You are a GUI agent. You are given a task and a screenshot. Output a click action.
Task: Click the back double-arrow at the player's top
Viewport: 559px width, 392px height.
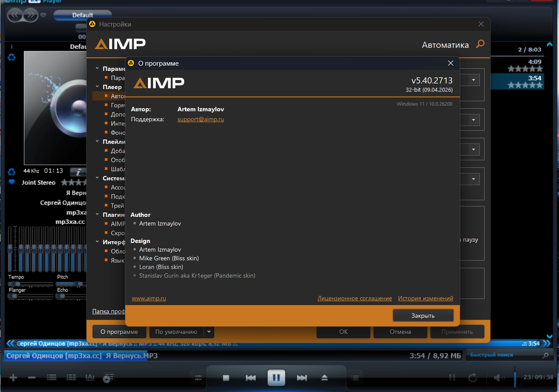coord(16,15)
